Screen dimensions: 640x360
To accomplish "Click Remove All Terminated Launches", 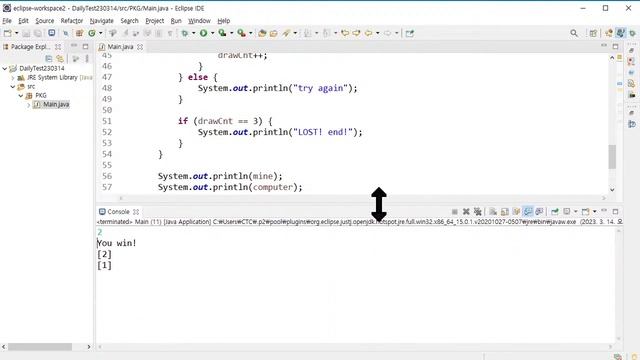I will (x=478, y=211).
